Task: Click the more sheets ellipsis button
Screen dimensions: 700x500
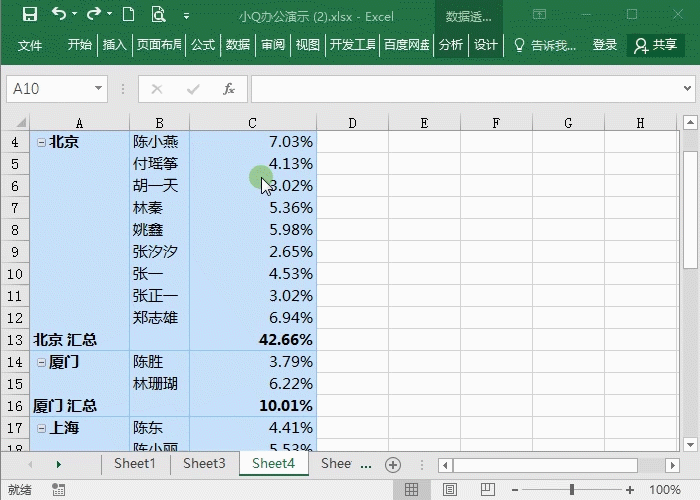Action: tap(366, 466)
